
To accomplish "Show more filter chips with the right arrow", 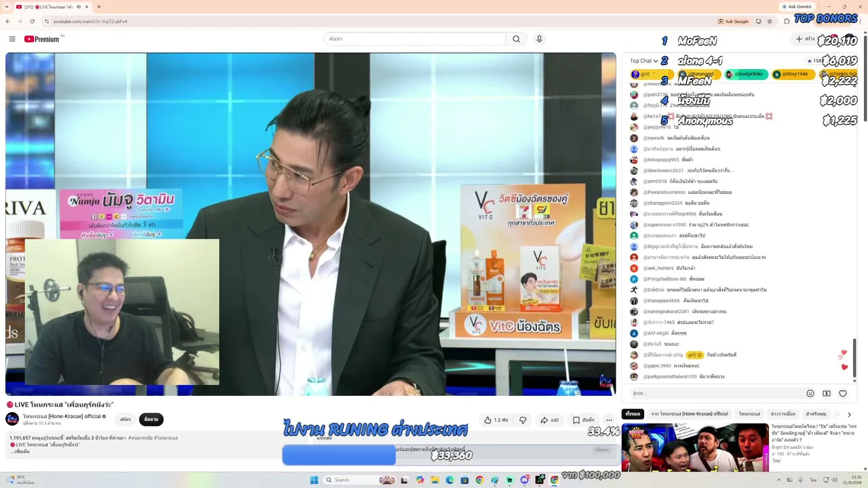I will point(849,414).
